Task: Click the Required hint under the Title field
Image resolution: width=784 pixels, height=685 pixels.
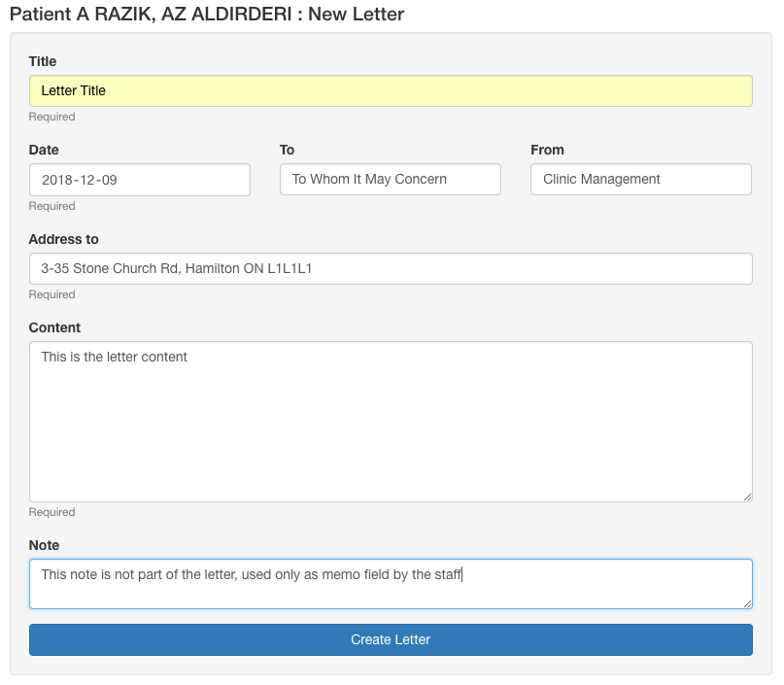Action: coord(52,117)
